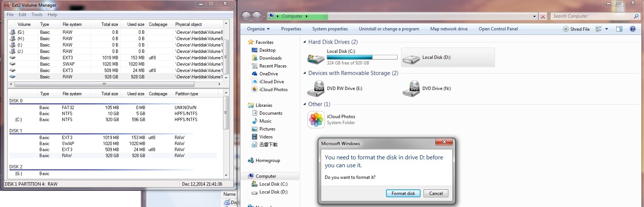Select DVD RW Drive (E:) icon
Image resolution: width=644 pixels, height=207 pixels.
[x=316, y=89]
